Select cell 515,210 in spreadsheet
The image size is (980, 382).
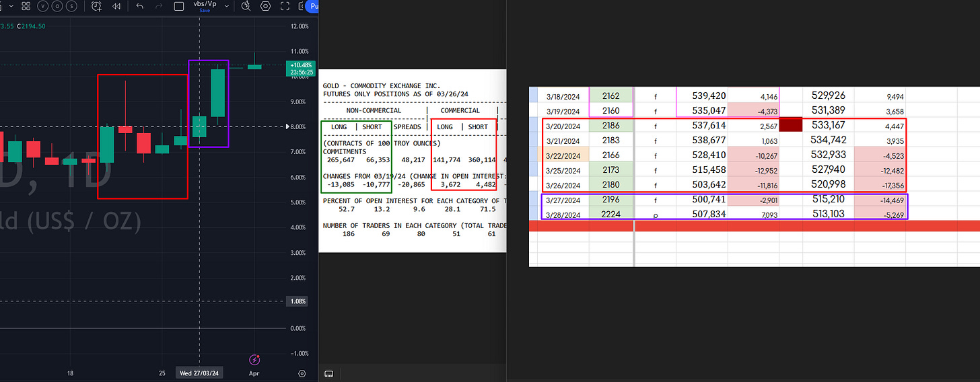829,200
